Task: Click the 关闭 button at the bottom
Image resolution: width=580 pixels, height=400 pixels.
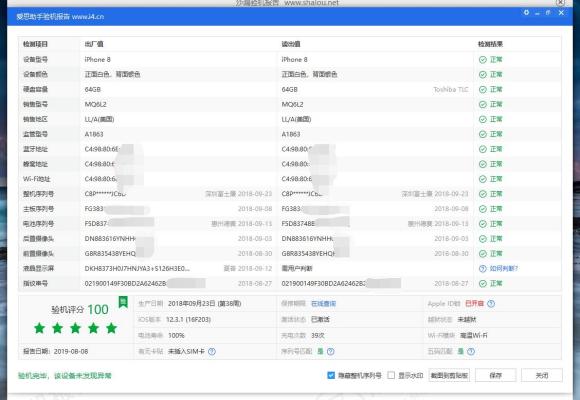Action: click(x=542, y=375)
